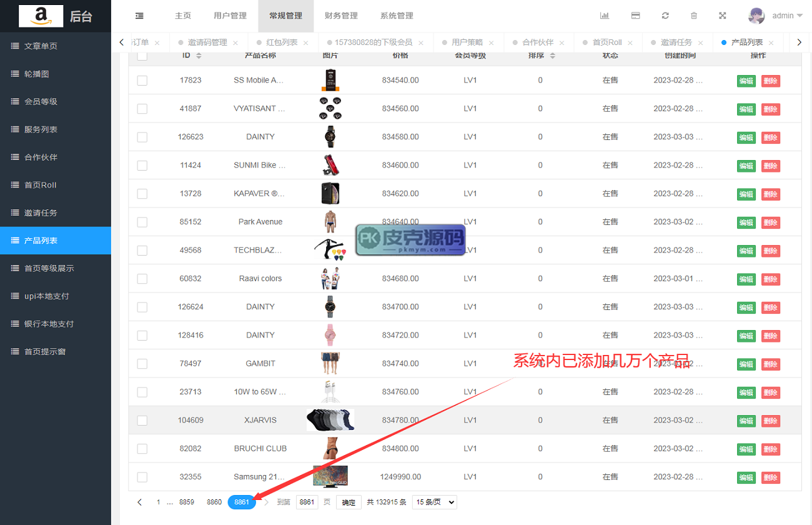
Task: Sort table by the ID column arrows
Action: 199,56
